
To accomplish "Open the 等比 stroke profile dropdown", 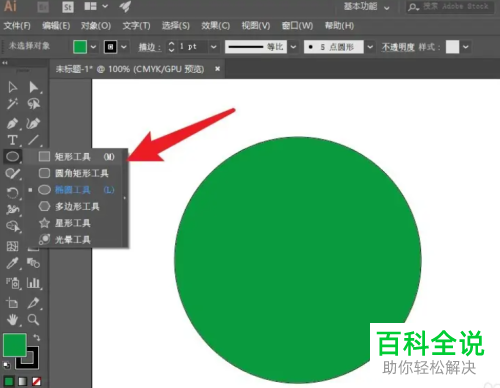I will pos(293,47).
